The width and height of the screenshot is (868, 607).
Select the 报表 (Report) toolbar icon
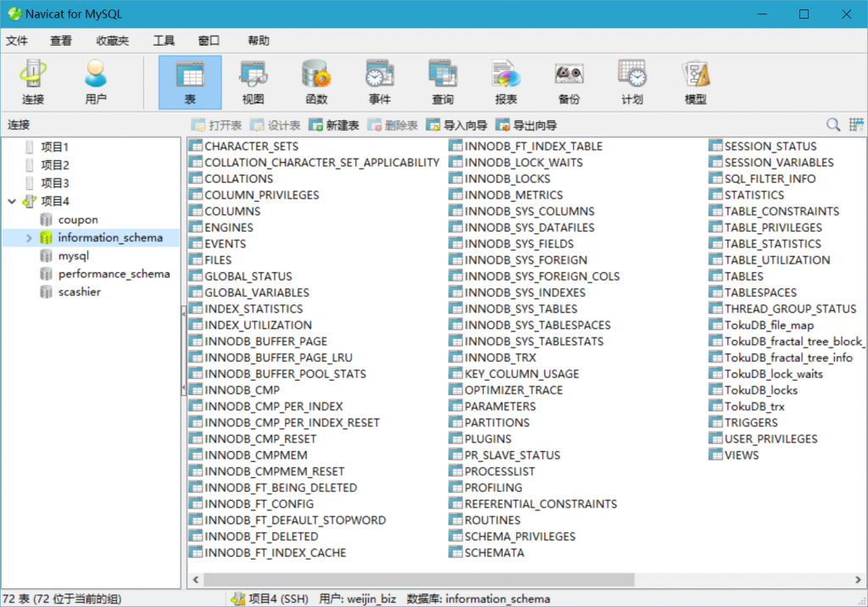506,82
